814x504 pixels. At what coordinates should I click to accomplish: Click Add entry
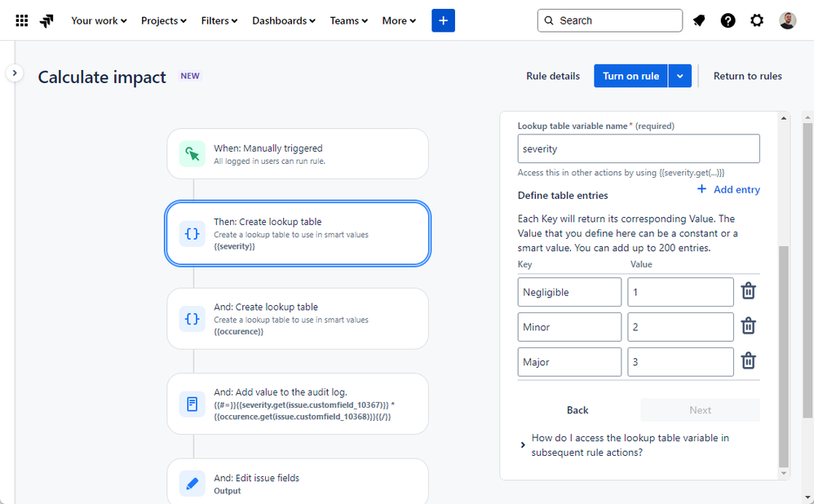tap(728, 189)
